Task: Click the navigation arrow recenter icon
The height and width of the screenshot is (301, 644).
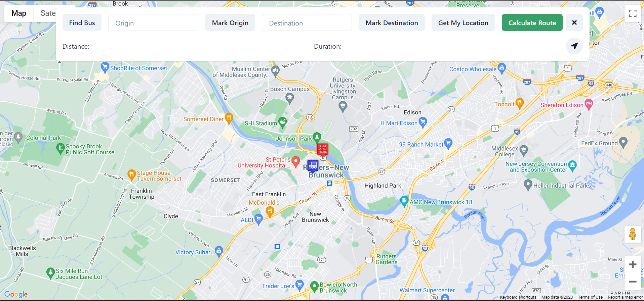Action: 574,46
